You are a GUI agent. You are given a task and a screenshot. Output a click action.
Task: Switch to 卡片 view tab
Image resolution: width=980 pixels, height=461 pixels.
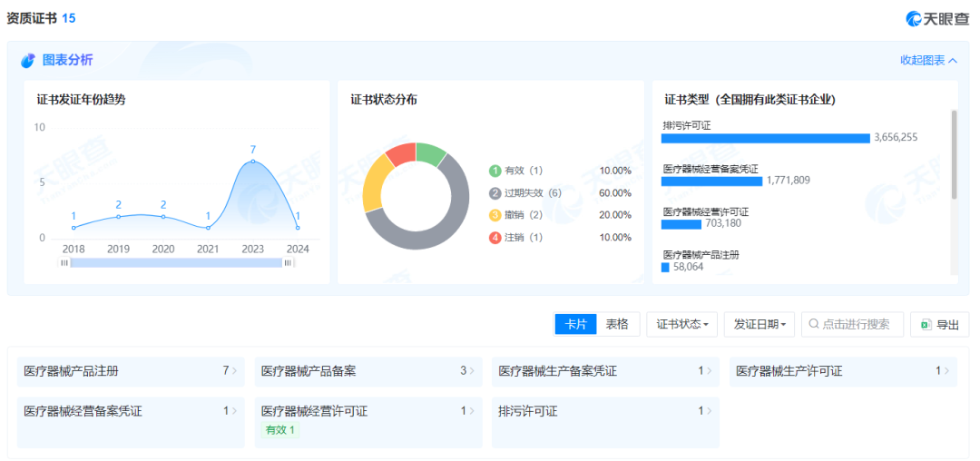pyautogui.click(x=576, y=324)
